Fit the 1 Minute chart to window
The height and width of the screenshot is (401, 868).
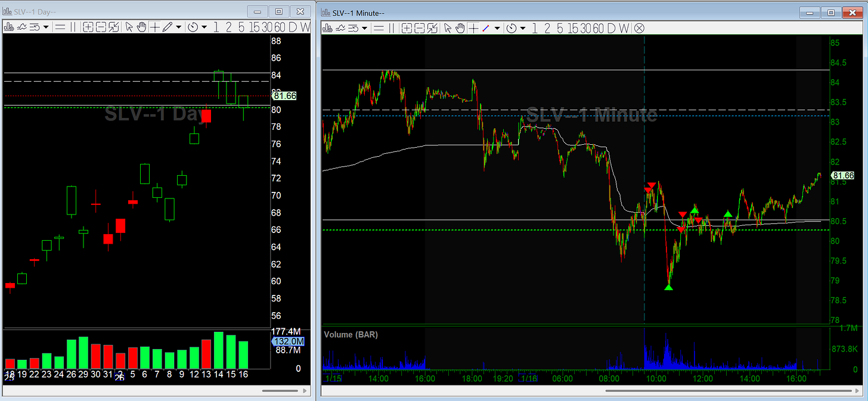(x=432, y=28)
